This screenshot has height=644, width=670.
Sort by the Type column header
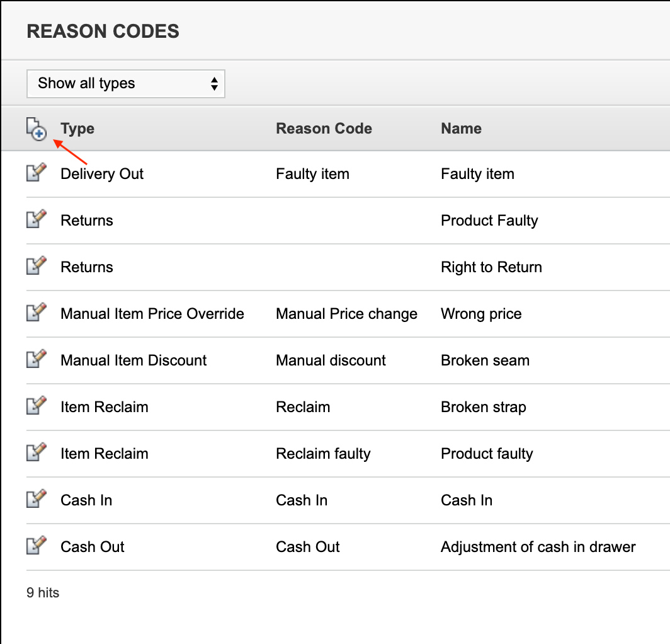[77, 128]
